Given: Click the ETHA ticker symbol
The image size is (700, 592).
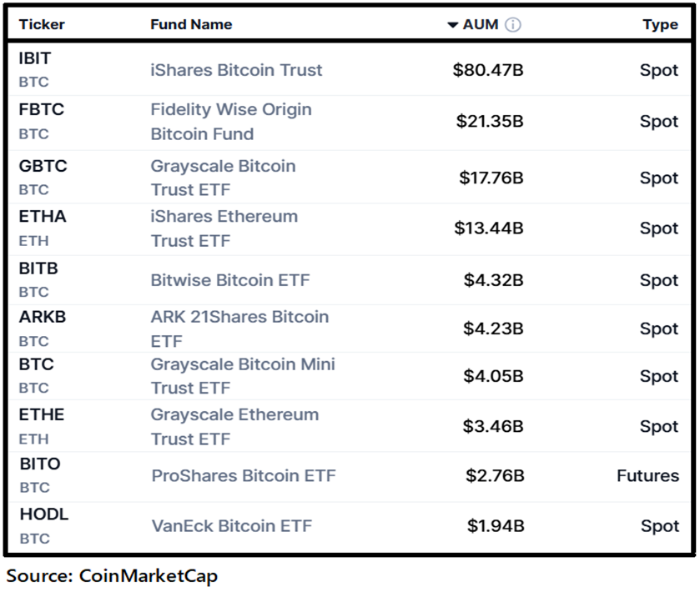Looking at the screenshot, I should [x=43, y=216].
